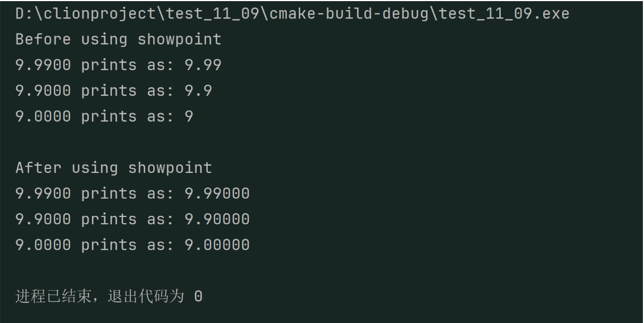The image size is (644, 323).
Task: Click the output value 9 before showpoint
Action: 189,117
